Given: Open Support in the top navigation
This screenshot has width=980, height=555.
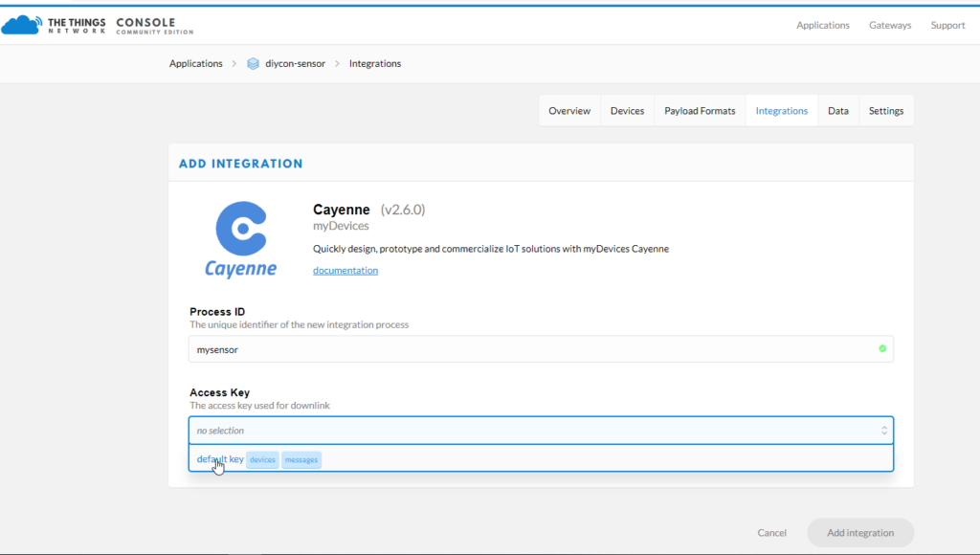Looking at the screenshot, I should pos(948,25).
